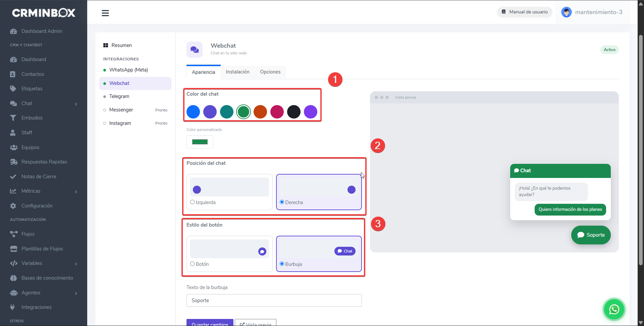Click the Texto de la burbuja field

pyautogui.click(x=274, y=300)
